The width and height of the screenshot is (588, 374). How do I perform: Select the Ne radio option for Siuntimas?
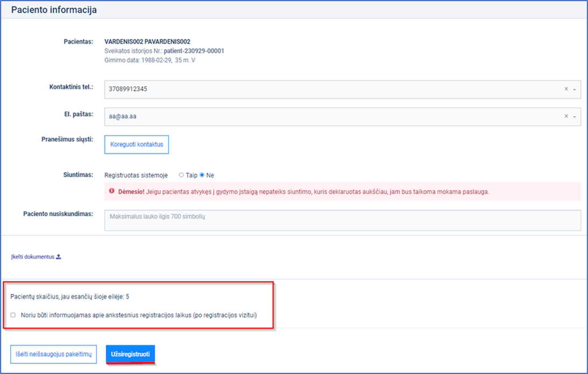202,175
